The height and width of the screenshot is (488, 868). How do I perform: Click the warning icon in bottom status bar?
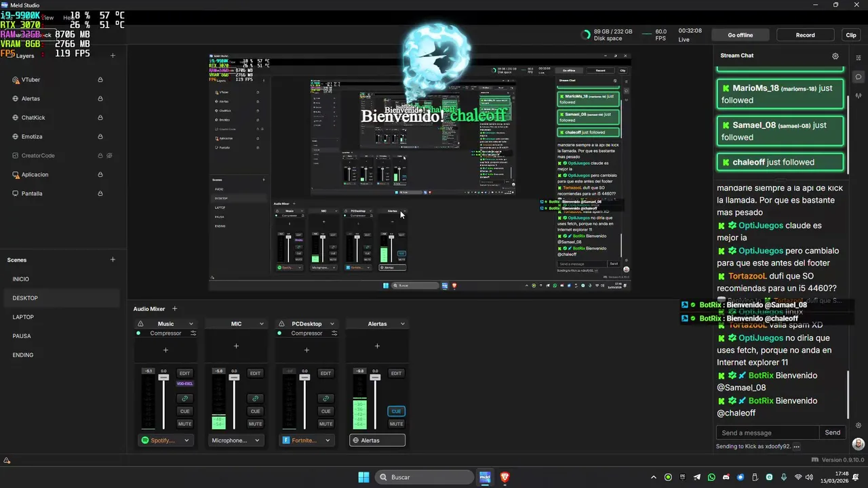click(7, 460)
